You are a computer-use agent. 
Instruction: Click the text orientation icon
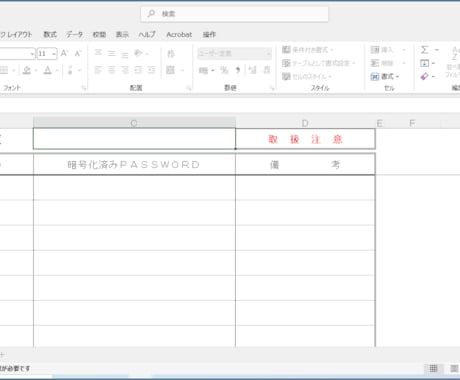(138, 53)
